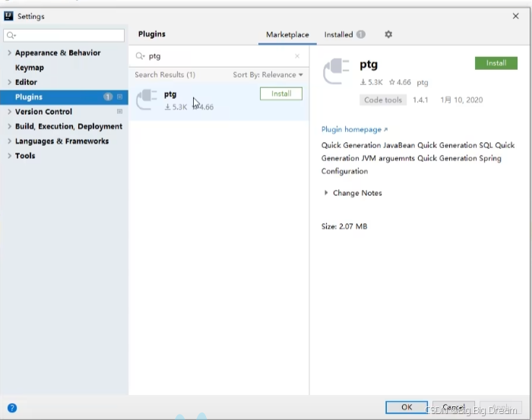The image size is (532, 420).
Task: Expand the Tools settings section
Action: pos(9,156)
